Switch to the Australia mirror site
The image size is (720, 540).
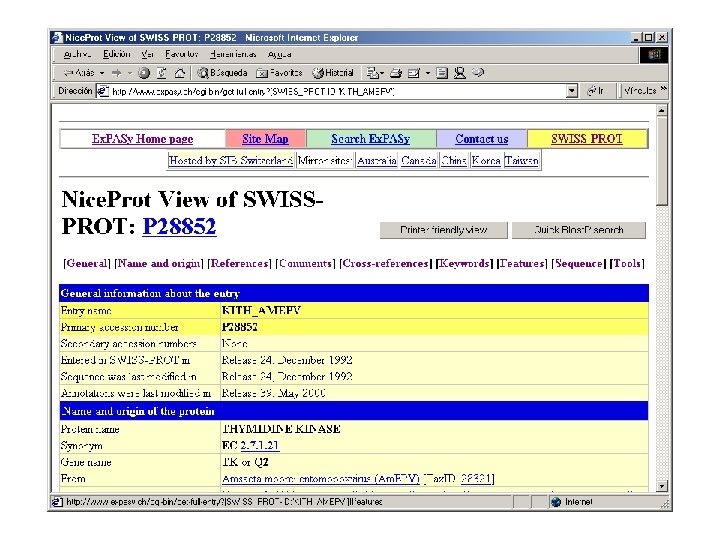(x=377, y=161)
